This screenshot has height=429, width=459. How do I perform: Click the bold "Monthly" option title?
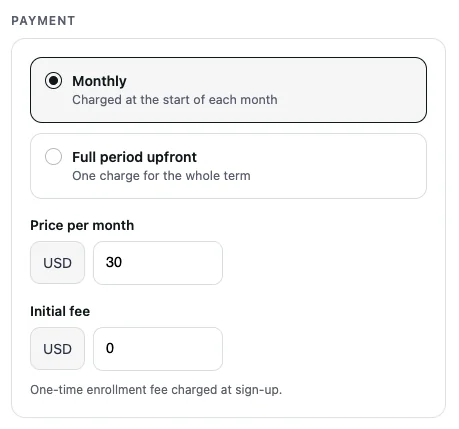pyautogui.click(x=99, y=81)
